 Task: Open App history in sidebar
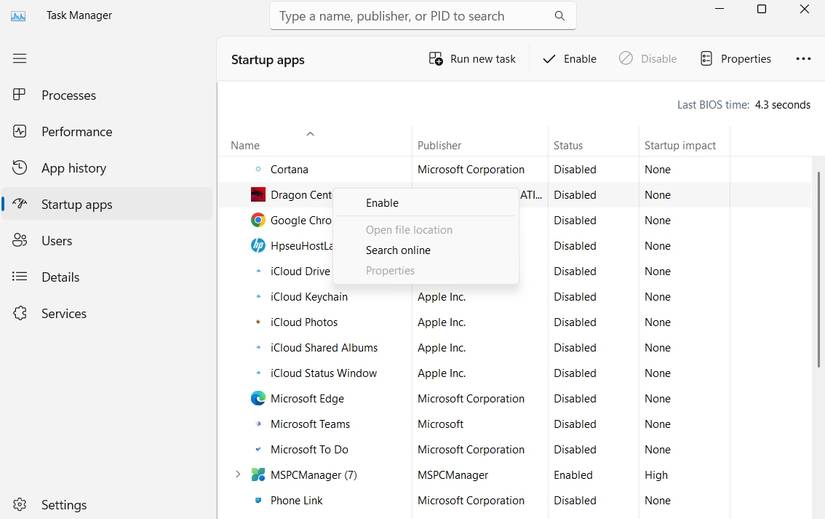pyautogui.click(x=73, y=168)
